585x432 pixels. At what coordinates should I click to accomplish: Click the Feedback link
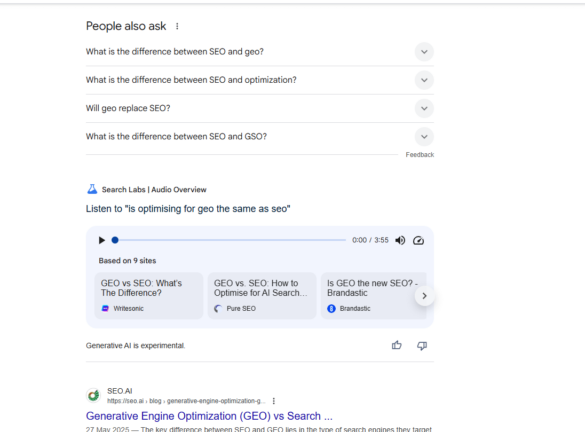420,155
